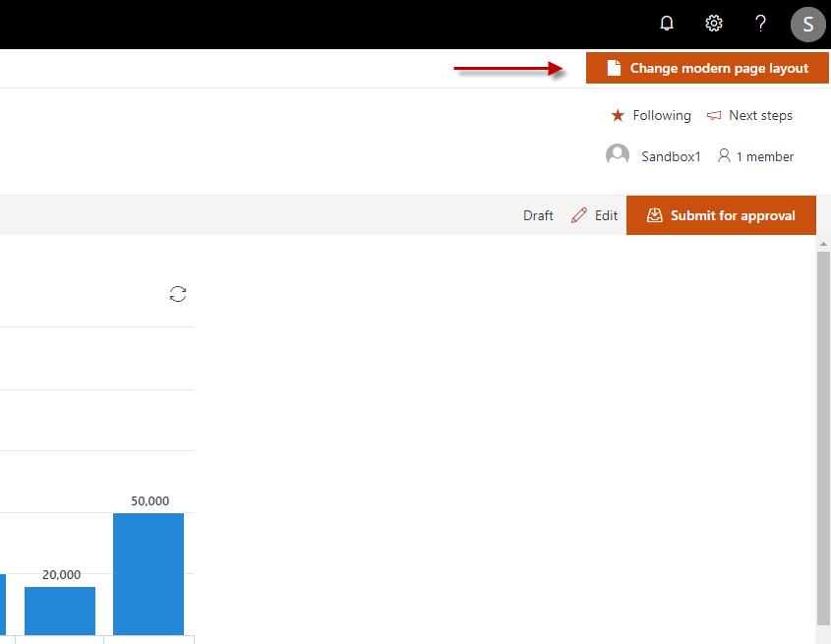Viewport: 831px width, 644px height.
Task: Click the briefcase icon in Submit for approval
Action: click(655, 214)
